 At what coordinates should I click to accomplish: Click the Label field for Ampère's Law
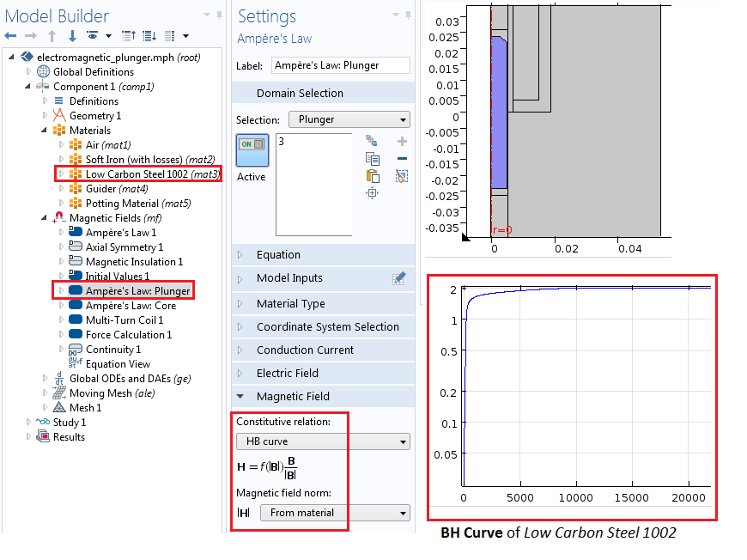tap(340, 65)
